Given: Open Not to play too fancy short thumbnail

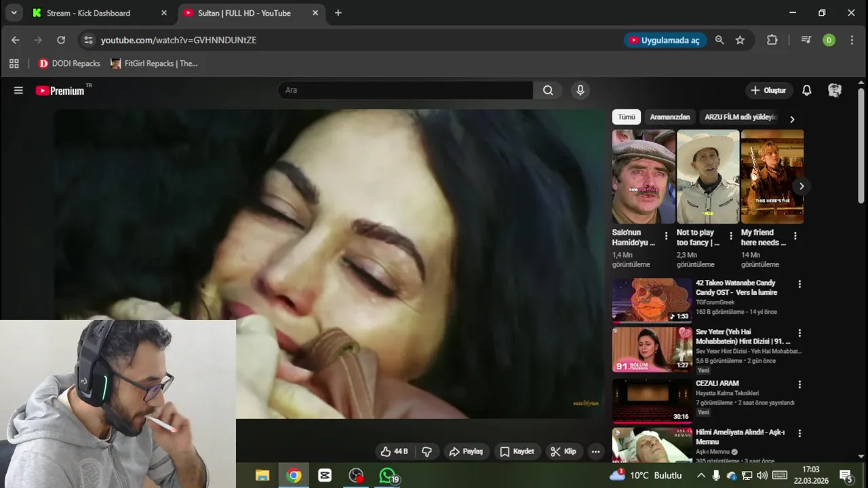Looking at the screenshot, I should click(708, 177).
